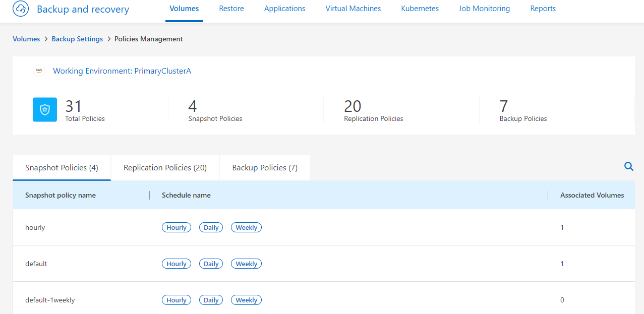Go to Virtual Machines tab

[x=353, y=9]
